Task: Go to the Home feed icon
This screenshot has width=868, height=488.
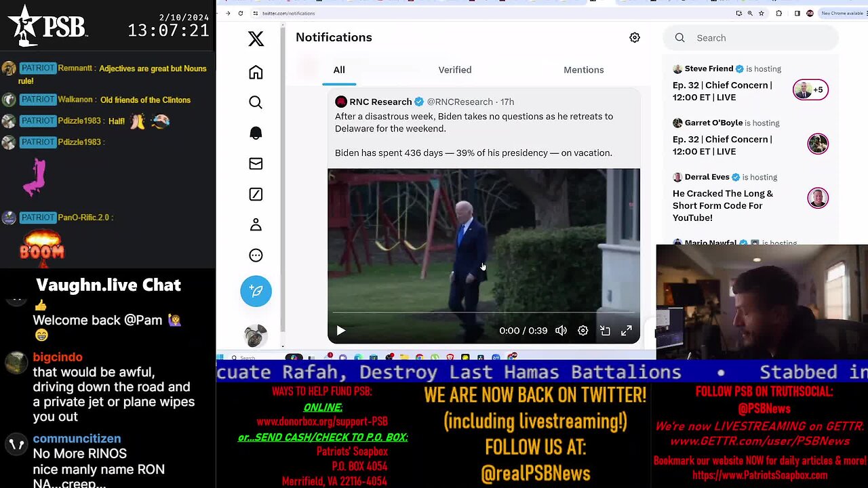Action: tap(256, 72)
